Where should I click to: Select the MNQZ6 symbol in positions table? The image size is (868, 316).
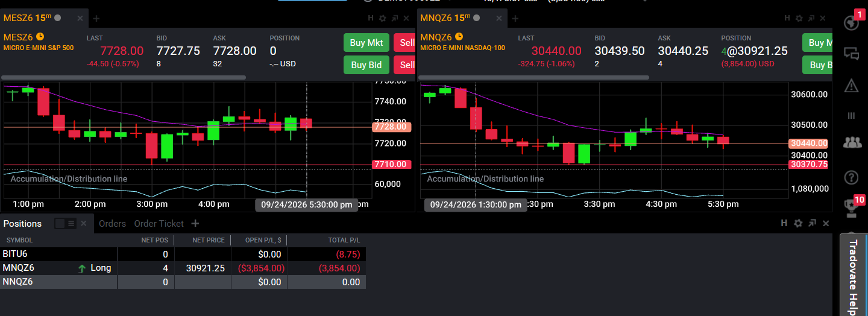click(x=19, y=268)
